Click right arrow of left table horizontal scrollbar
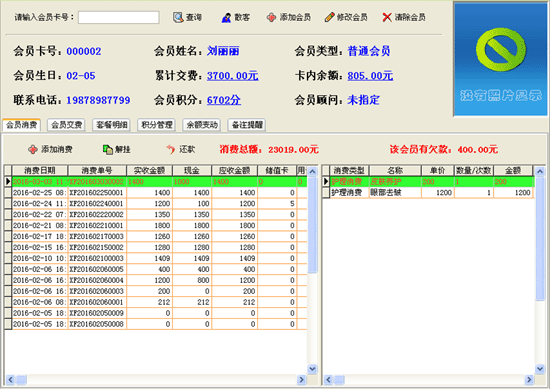 [x=301, y=379]
